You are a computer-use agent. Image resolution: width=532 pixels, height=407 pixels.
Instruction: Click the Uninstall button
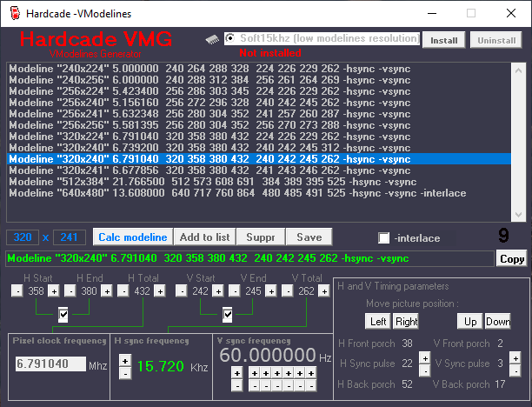[496, 40]
